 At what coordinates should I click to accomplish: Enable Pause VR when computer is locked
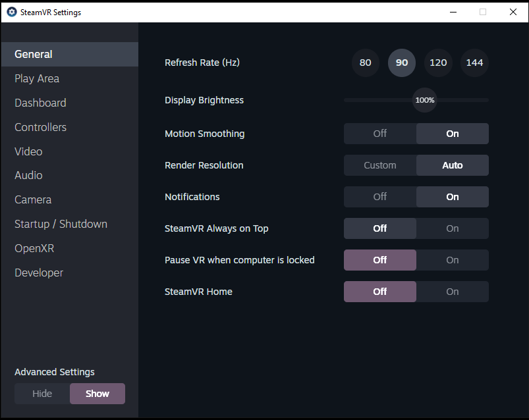pos(453,260)
